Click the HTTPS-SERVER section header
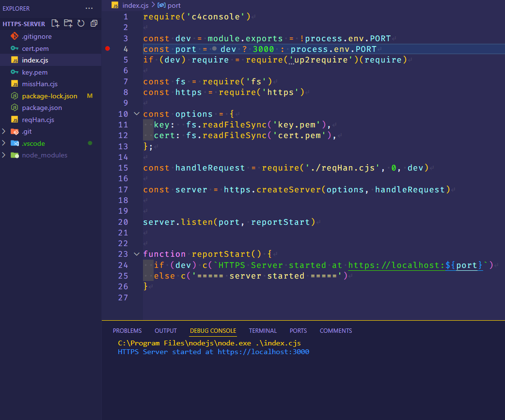Viewport: 505px width, 420px height. coord(24,24)
